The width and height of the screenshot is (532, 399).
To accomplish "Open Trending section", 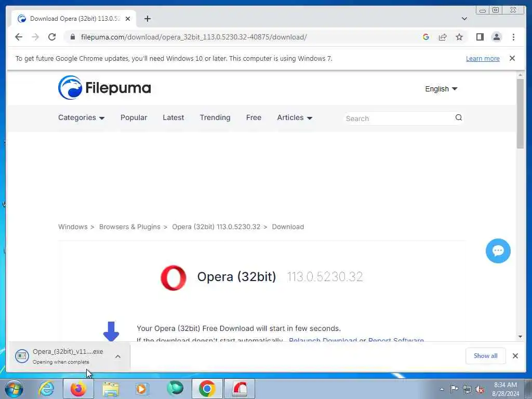I will pyautogui.click(x=215, y=118).
